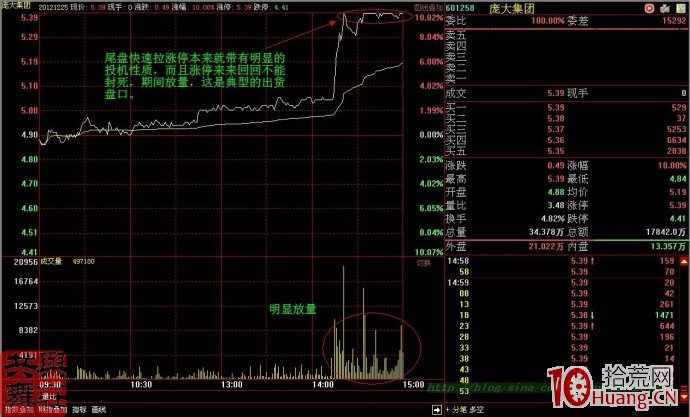The image size is (690, 417).
Task: Select the tick row with volume 644
Action: click(561, 326)
